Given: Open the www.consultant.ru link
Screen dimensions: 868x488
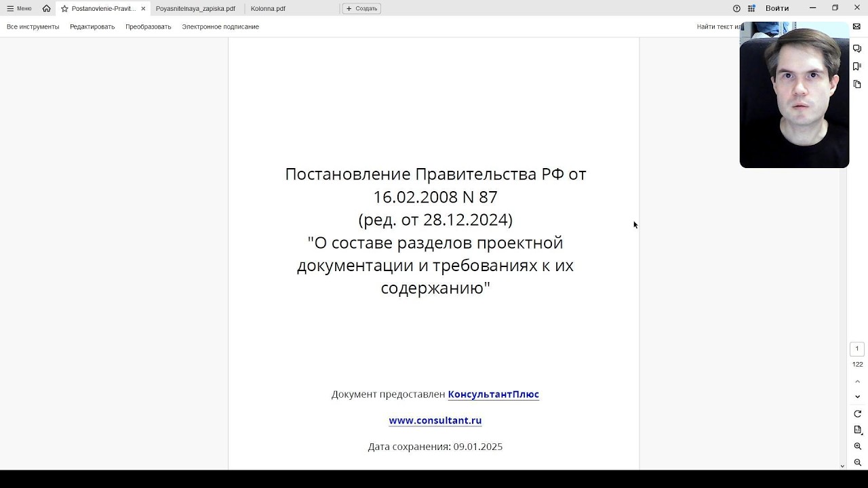Looking at the screenshot, I should click(435, 420).
